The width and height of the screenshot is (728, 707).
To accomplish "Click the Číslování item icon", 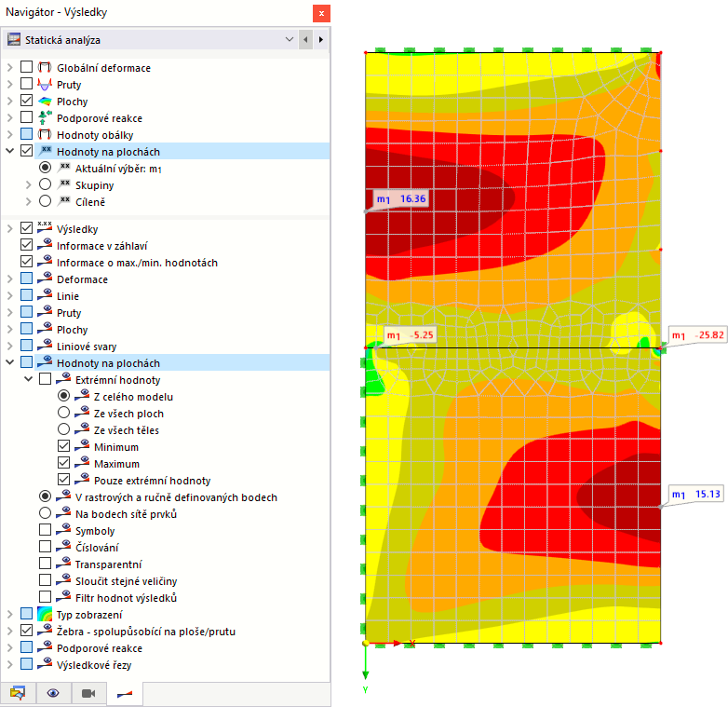I will point(63,547).
